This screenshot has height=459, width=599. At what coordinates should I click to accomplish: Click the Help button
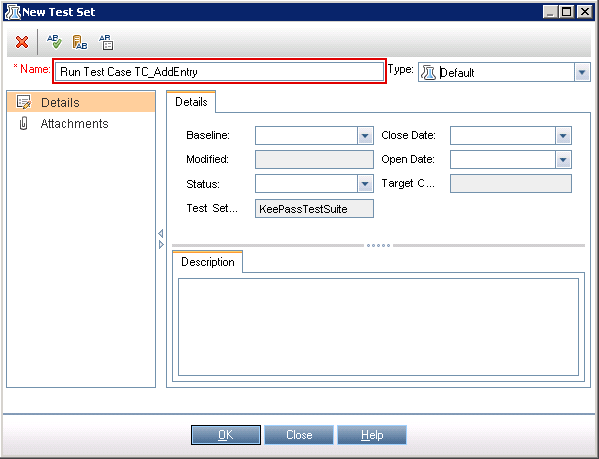(372, 435)
